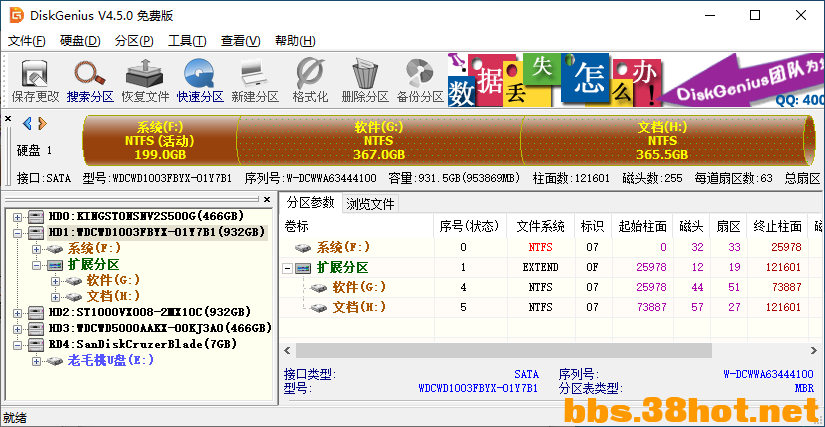The image size is (825, 427).
Task: Switch to the 分区参数 tab
Action: 310,202
